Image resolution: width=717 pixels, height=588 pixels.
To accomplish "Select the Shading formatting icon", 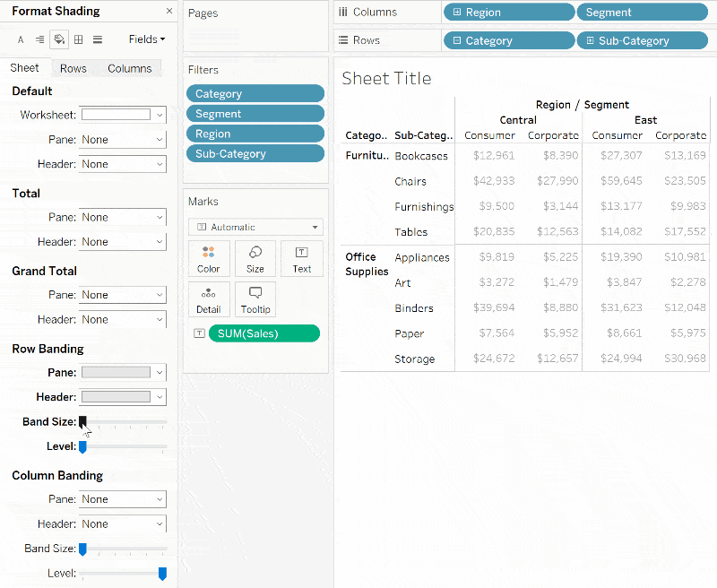I will 58,39.
